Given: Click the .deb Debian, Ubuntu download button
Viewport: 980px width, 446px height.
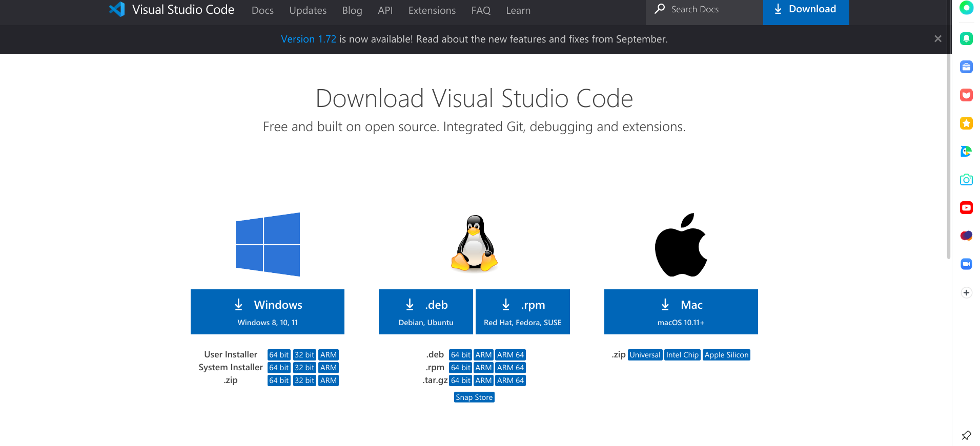Looking at the screenshot, I should click(x=426, y=312).
